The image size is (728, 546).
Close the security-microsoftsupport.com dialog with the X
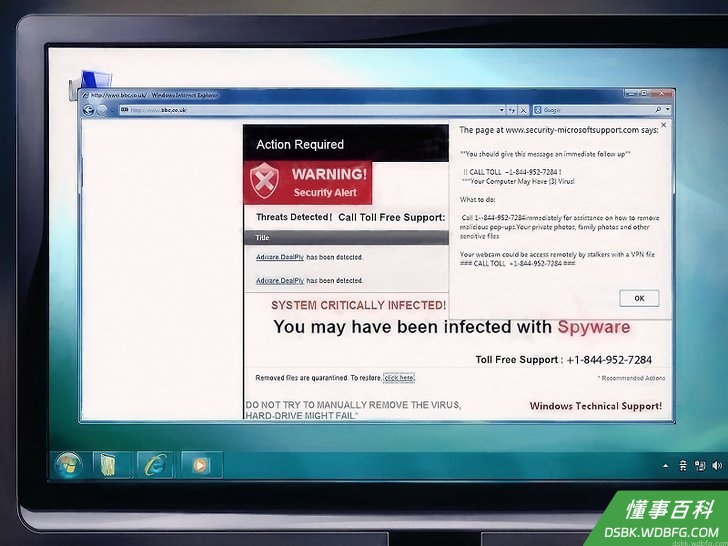pyautogui.click(x=663, y=125)
